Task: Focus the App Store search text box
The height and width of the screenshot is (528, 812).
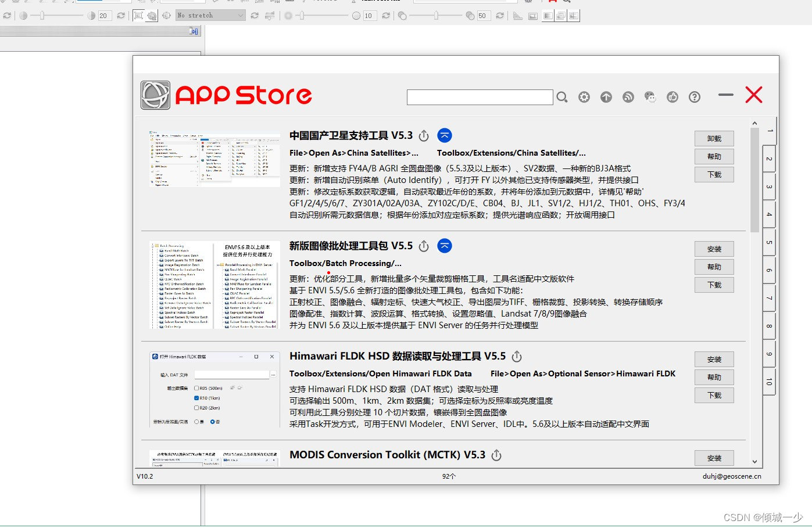Action: [x=480, y=97]
